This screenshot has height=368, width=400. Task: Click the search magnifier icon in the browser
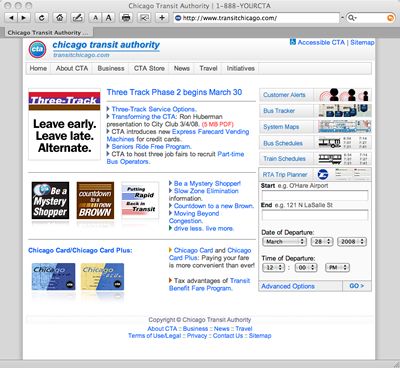(351, 18)
